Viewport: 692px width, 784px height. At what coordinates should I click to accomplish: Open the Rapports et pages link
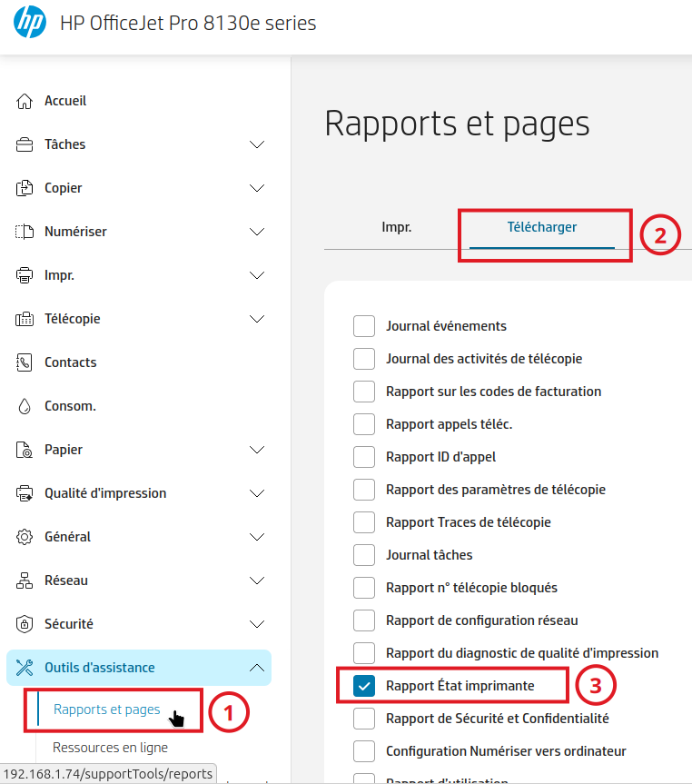pyautogui.click(x=106, y=710)
